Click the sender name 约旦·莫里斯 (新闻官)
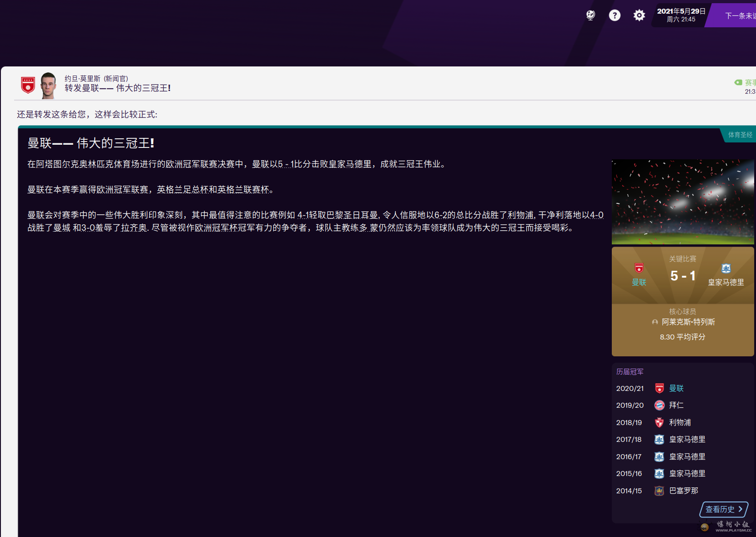The image size is (756, 537). (x=96, y=79)
